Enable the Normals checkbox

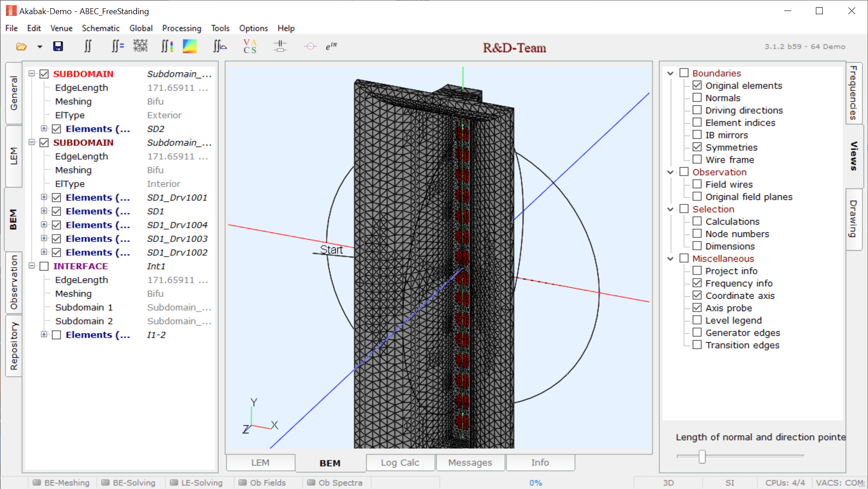click(697, 97)
